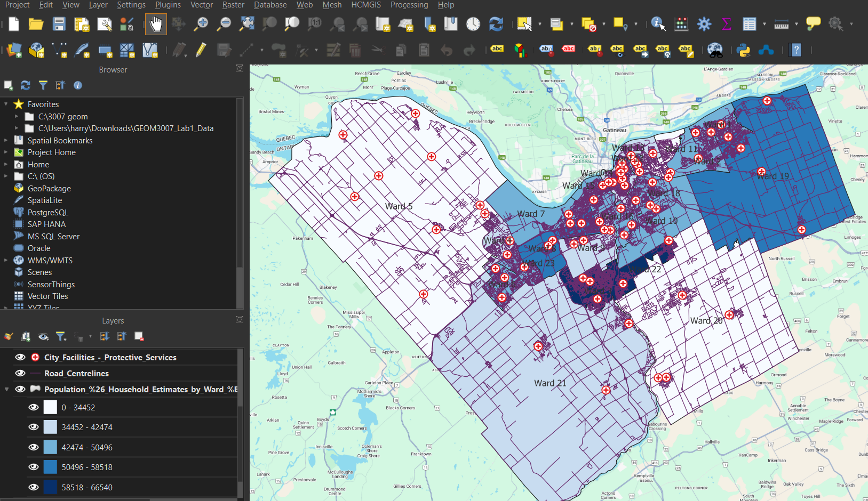Click the Zoom In magnifier tool
Screen dimensions: 868x501
pyautogui.click(x=201, y=24)
